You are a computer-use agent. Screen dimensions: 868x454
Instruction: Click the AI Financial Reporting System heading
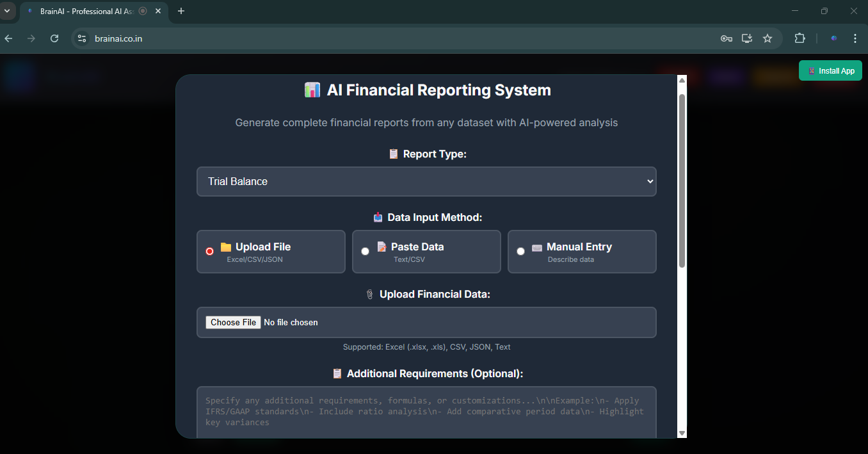pos(438,90)
